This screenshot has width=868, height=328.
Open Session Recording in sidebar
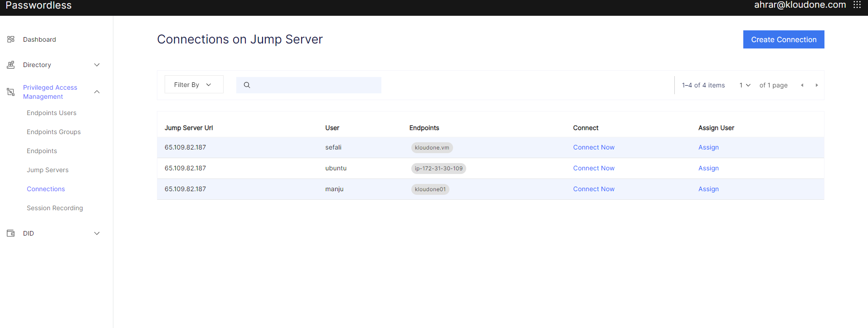point(55,208)
